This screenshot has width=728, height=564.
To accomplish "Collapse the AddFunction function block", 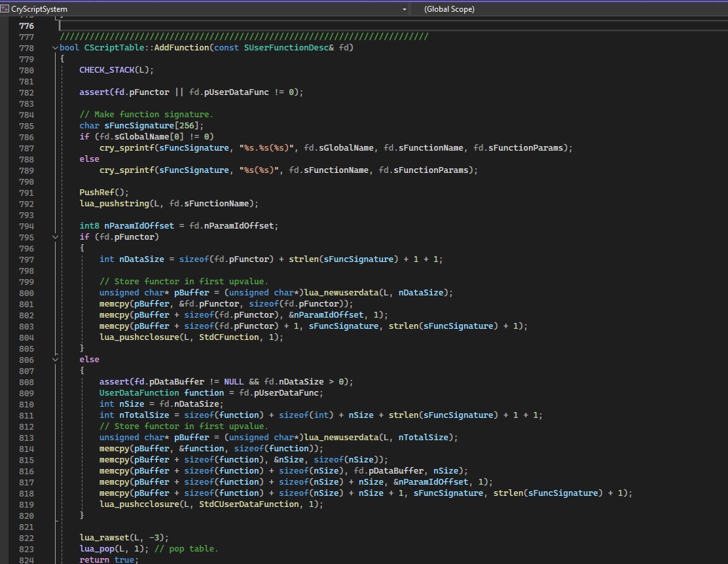I will tap(54, 48).
